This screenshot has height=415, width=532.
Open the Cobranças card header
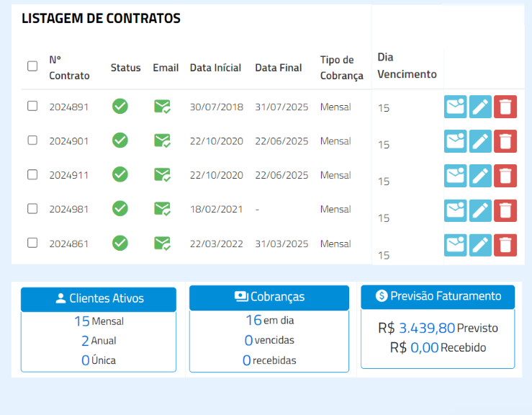tap(269, 298)
